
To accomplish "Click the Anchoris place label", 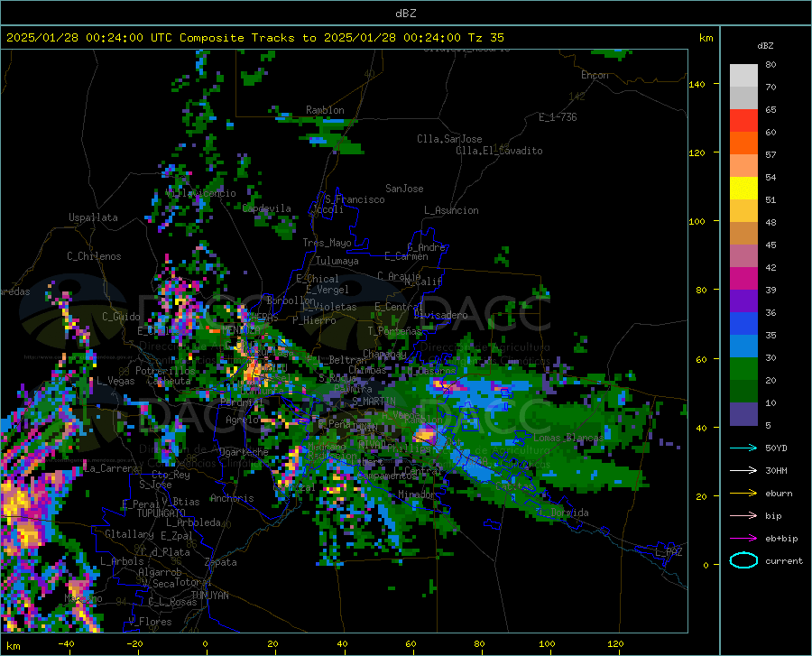I will tap(232, 498).
